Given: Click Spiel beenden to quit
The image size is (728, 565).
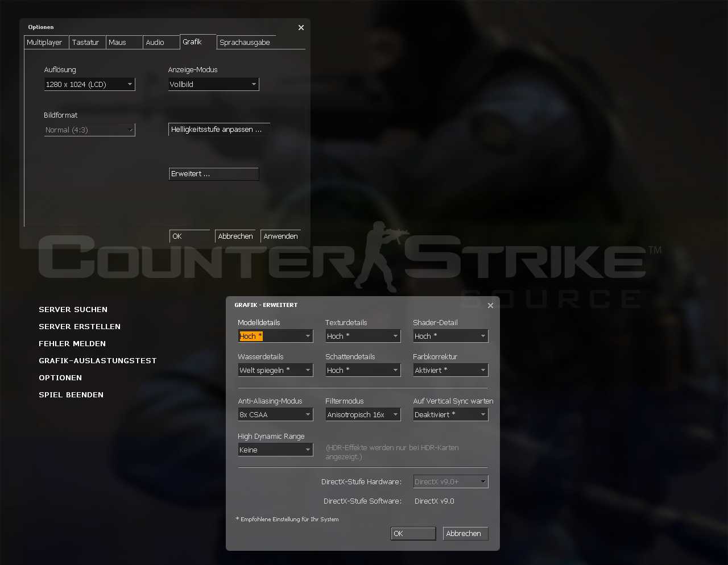Looking at the screenshot, I should pyautogui.click(x=71, y=395).
